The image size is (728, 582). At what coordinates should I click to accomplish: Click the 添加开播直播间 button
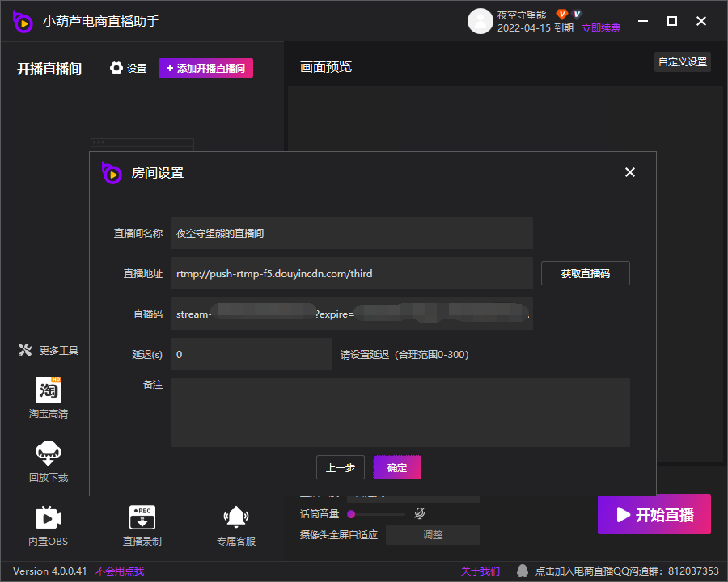(205, 69)
